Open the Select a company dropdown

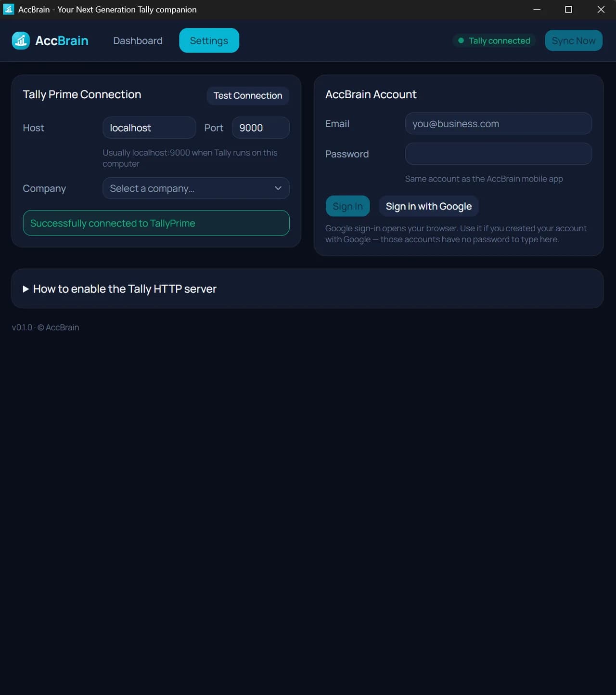coord(196,188)
